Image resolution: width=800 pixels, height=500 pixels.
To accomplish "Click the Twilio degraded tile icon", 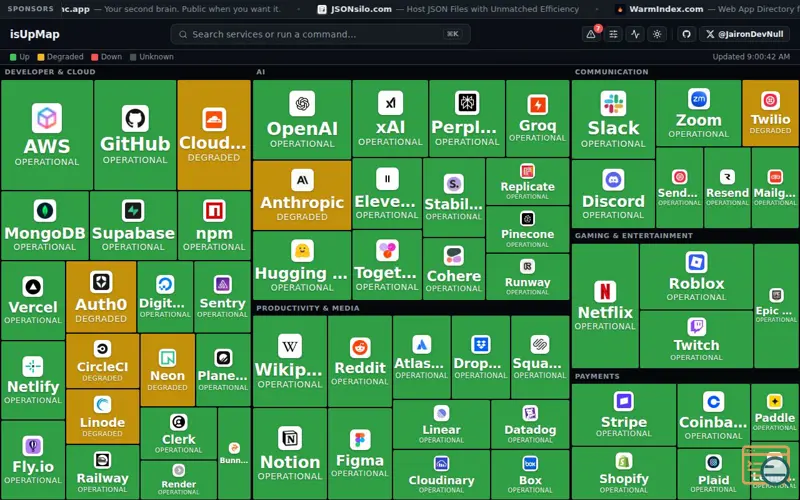I will pos(770,100).
